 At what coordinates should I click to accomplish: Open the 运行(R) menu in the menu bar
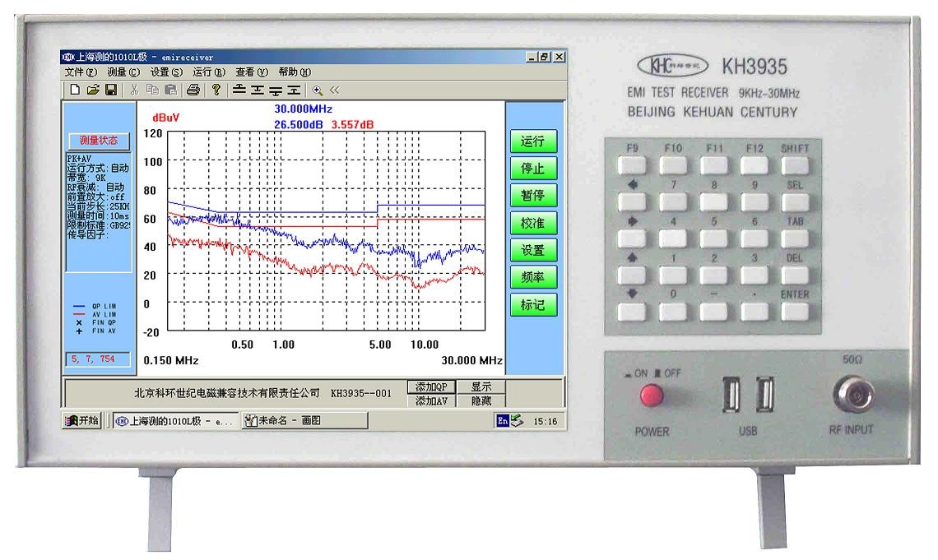[209, 72]
